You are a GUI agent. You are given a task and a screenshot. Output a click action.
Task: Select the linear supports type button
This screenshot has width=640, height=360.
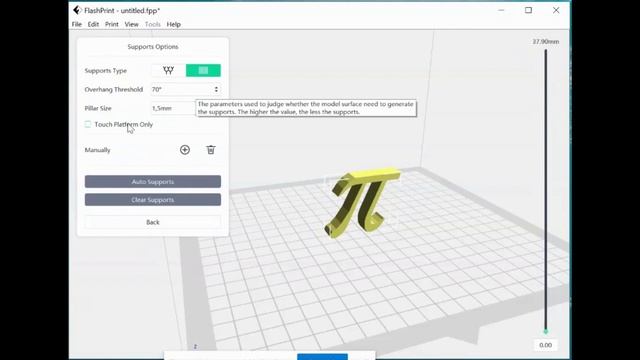(203, 70)
